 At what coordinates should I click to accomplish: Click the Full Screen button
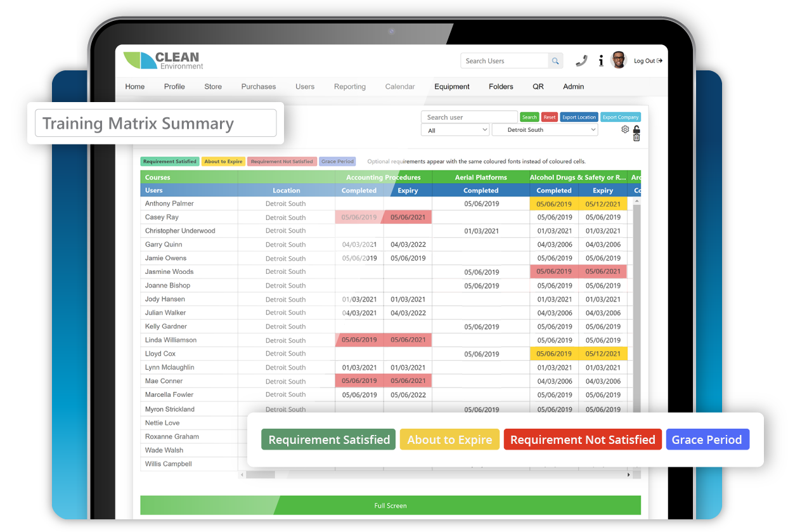coord(390,505)
